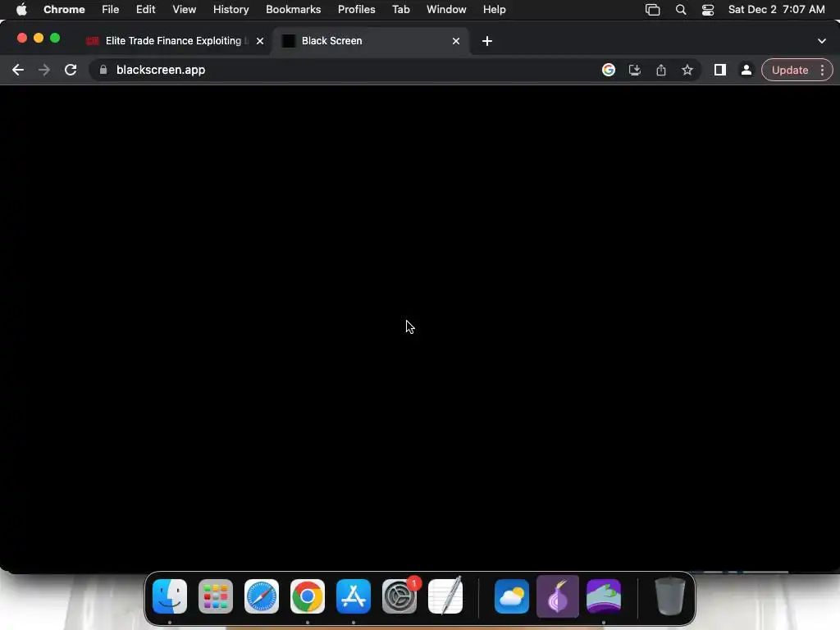
Task: Open the Chrome application menu
Action: tap(64, 10)
